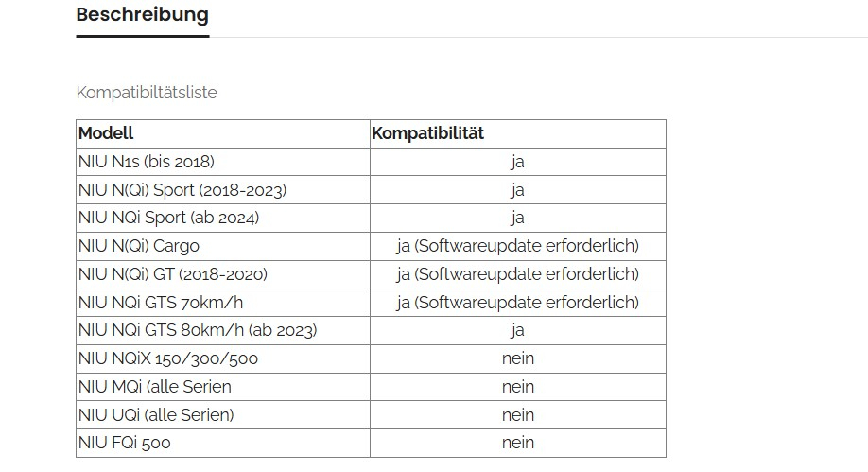Image resolution: width=868 pixels, height=472 pixels.
Task: Click the NIU MQi (alle Serien cell
Action: click(x=155, y=387)
